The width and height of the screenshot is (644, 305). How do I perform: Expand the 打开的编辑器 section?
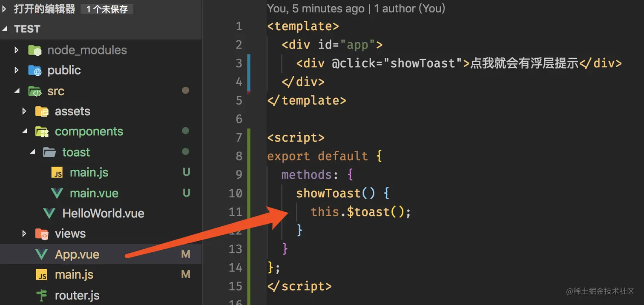click(5, 8)
